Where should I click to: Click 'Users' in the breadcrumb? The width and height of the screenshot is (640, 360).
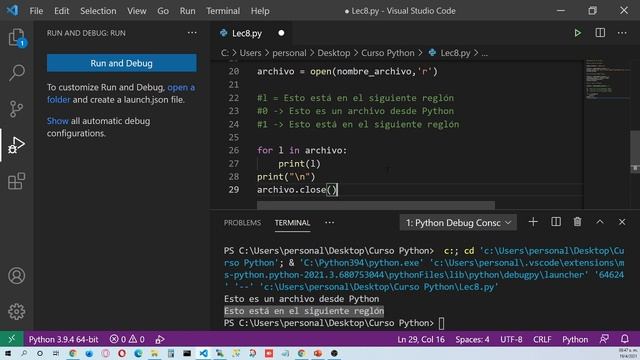coord(250,53)
